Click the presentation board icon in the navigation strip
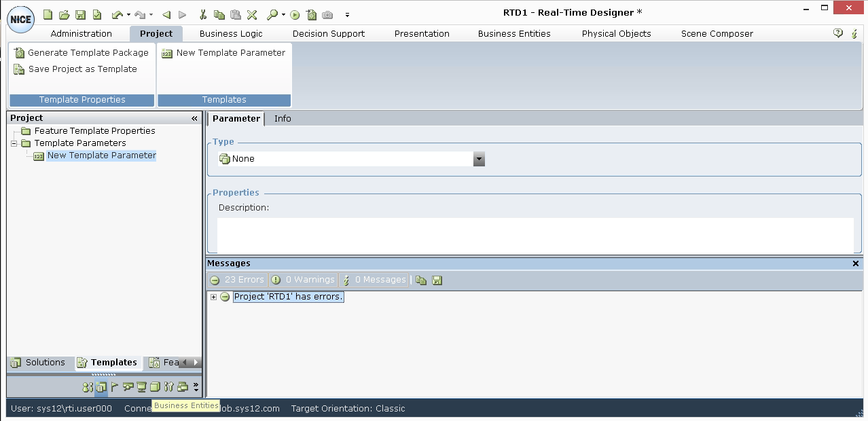This screenshot has width=868, height=421. pos(128,387)
